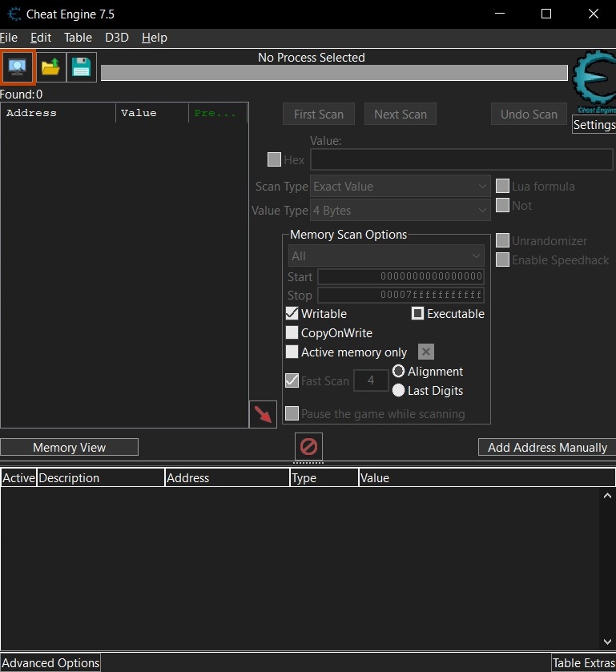
Task: Open the memory region All dropdown
Action: (386, 256)
